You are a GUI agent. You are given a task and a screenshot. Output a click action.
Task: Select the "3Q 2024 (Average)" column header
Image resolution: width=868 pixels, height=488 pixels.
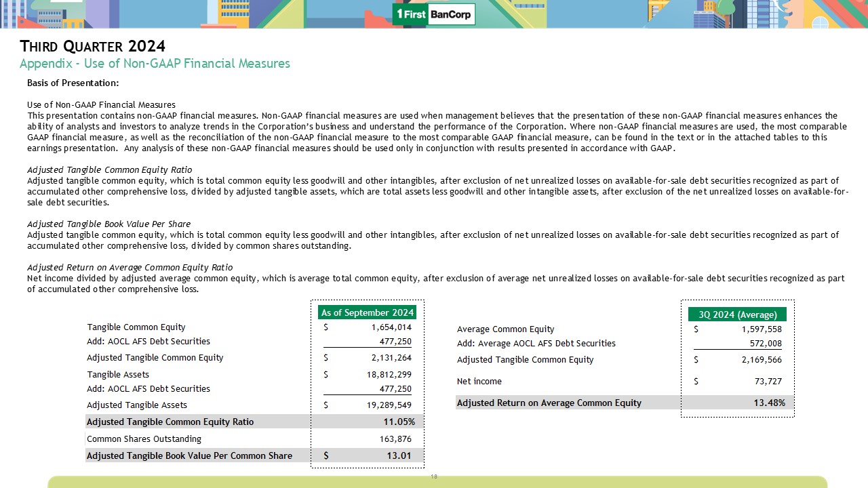(x=737, y=314)
